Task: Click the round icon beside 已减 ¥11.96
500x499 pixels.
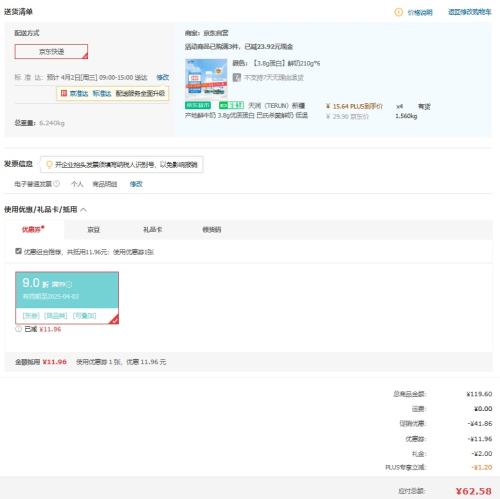Action: click(x=19, y=329)
